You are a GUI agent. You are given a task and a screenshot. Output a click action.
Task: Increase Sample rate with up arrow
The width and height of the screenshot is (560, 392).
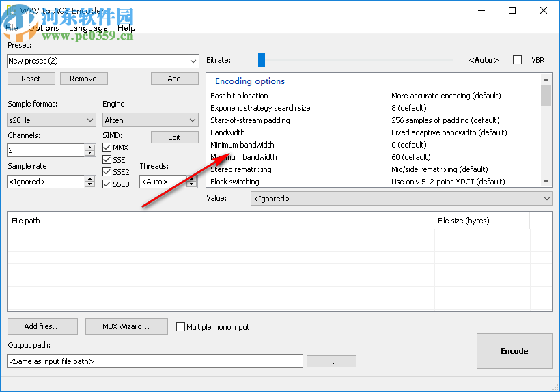point(90,178)
